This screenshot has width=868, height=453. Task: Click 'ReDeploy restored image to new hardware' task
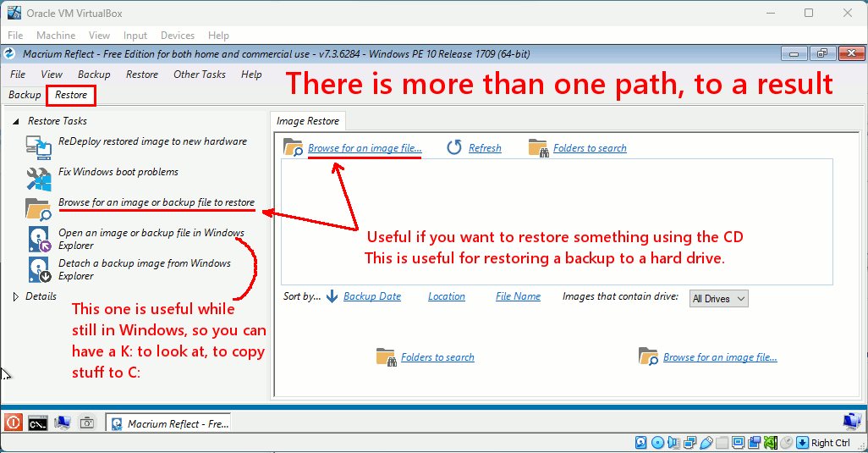153,141
